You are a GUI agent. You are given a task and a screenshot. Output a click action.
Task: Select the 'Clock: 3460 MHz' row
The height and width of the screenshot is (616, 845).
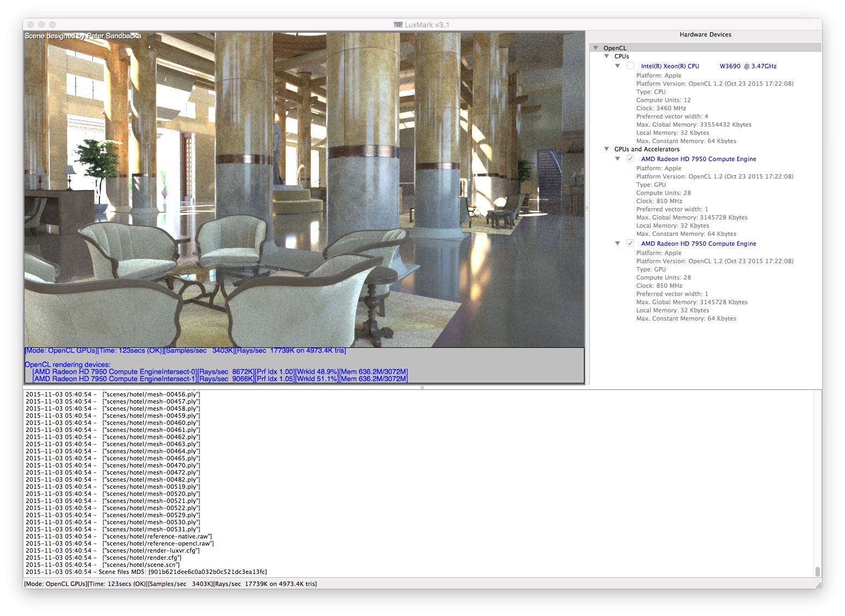661,108
